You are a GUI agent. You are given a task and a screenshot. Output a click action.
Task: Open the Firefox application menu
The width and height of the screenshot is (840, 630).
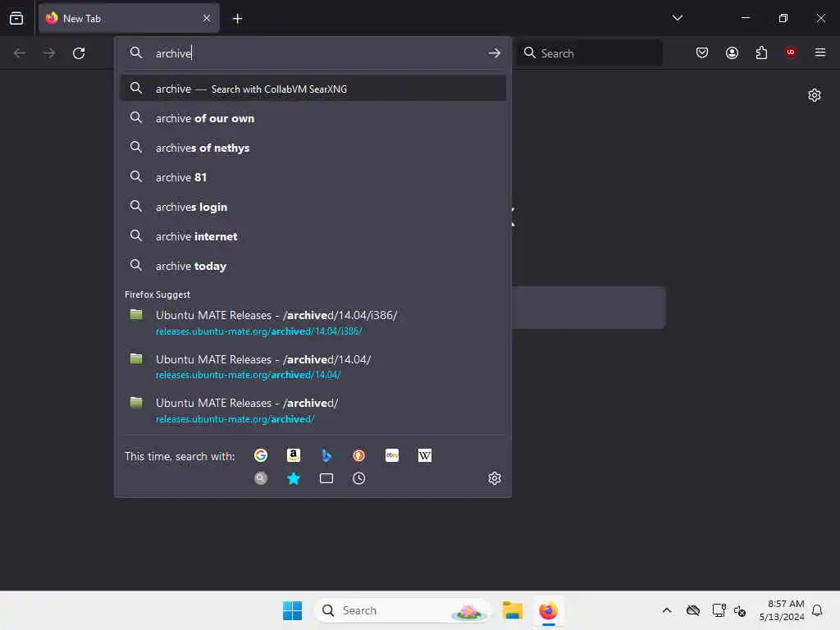(819, 52)
